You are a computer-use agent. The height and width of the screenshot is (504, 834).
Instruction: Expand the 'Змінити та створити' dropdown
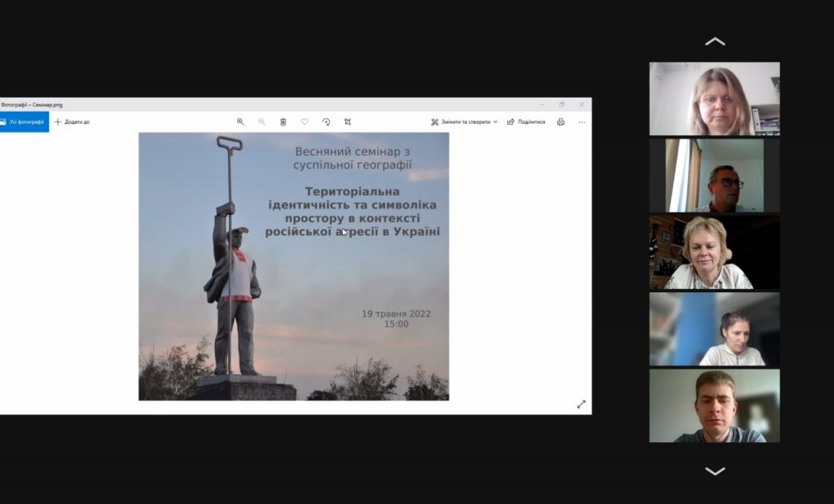(x=464, y=122)
